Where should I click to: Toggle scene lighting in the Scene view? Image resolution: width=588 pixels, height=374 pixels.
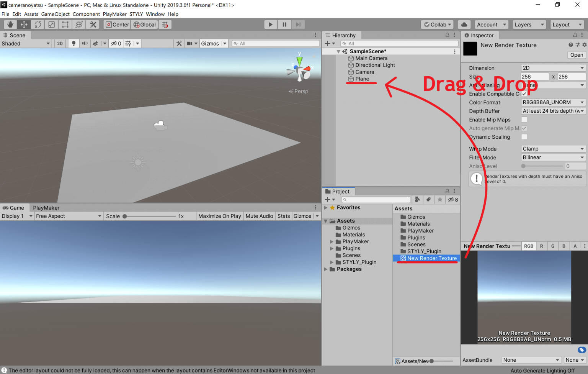click(x=73, y=43)
